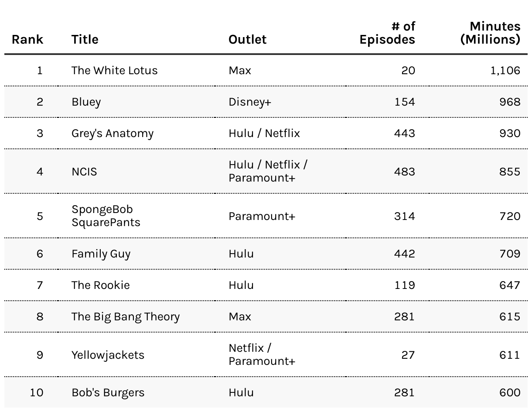Click the Hulu / Netflix / Paramount+ outlet cell
The height and width of the screenshot is (412, 532).
point(268,171)
